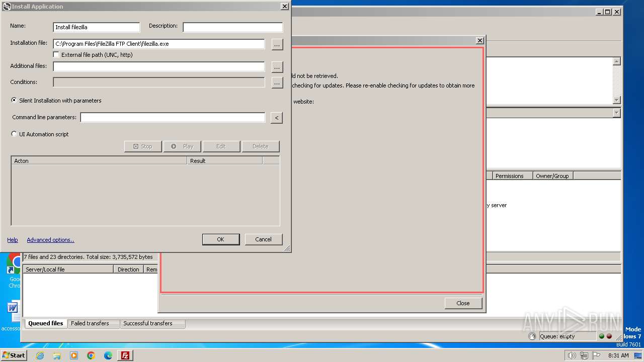Open the Action Center flag icon
This screenshot has width=644, height=362.
coord(596,355)
